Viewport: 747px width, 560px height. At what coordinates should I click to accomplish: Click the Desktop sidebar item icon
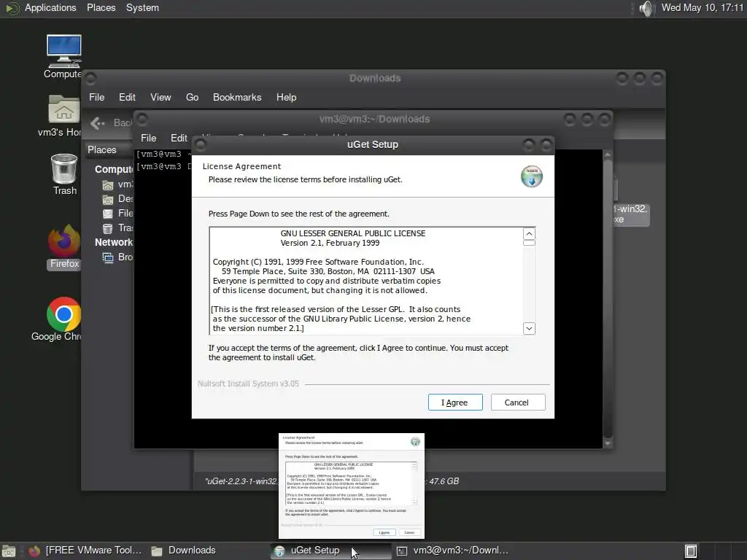pos(108,199)
